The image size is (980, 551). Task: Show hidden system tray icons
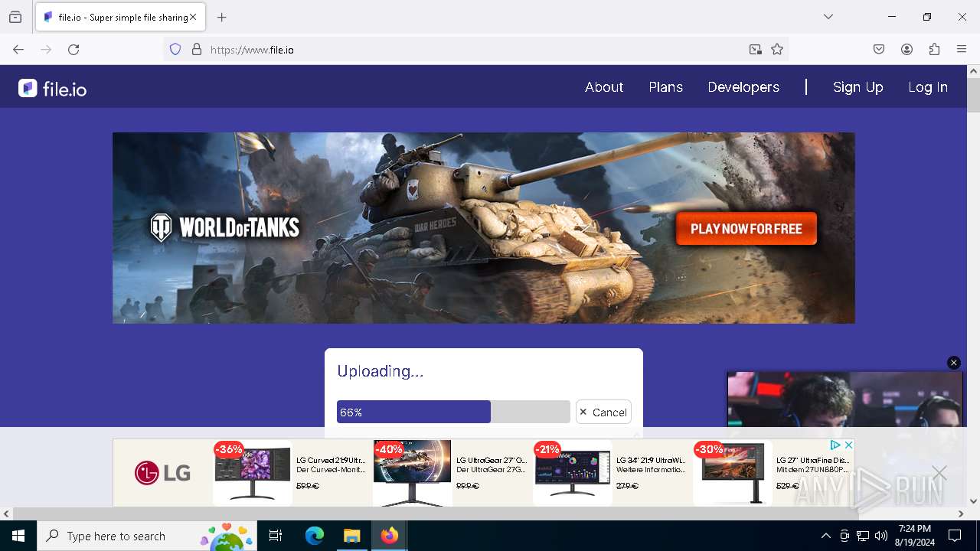825,536
